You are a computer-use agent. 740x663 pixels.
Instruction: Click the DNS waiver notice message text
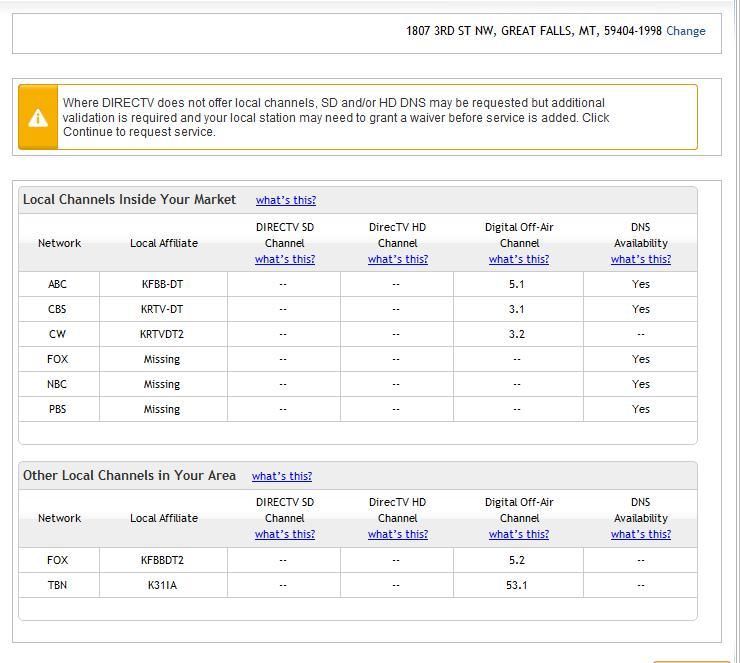click(336, 117)
